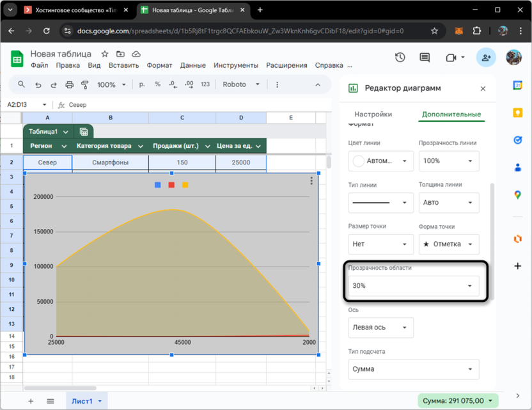Image resolution: width=532 pixels, height=410 pixels.
Task: Select the paint format roller tool
Action: tap(85, 84)
